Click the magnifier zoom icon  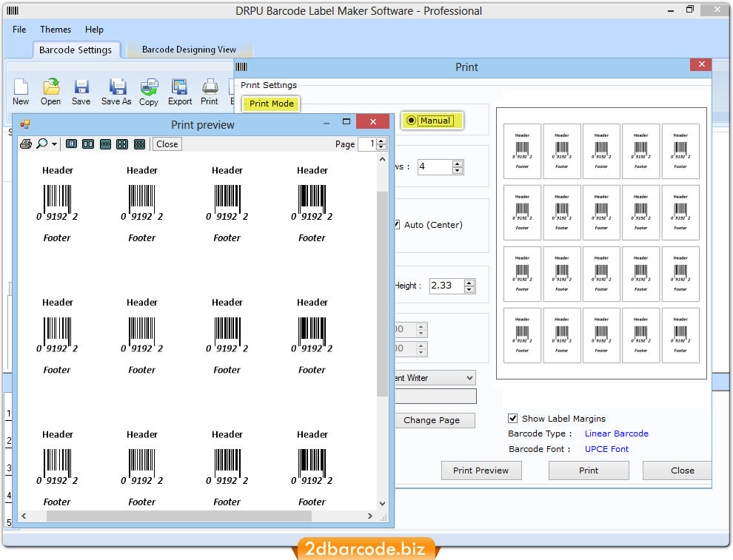coord(42,144)
